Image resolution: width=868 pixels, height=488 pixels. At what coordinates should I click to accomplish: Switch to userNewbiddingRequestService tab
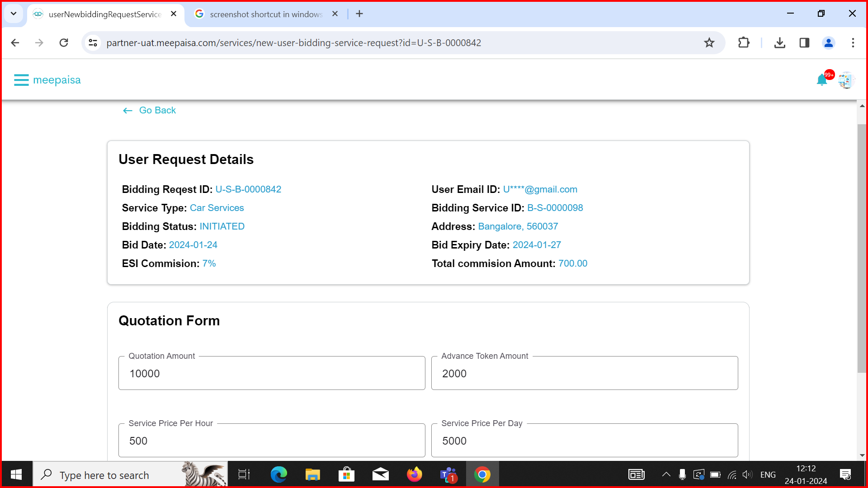tap(105, 14)
